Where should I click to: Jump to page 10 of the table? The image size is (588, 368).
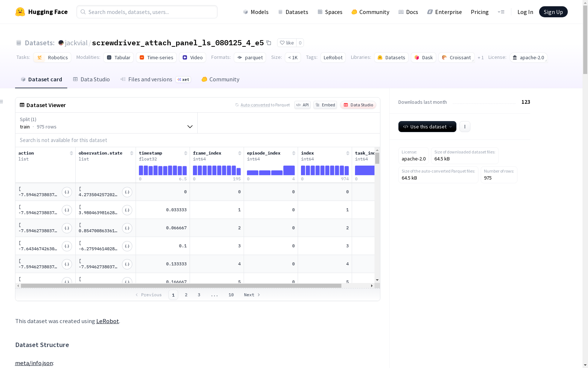coord(231,295)
